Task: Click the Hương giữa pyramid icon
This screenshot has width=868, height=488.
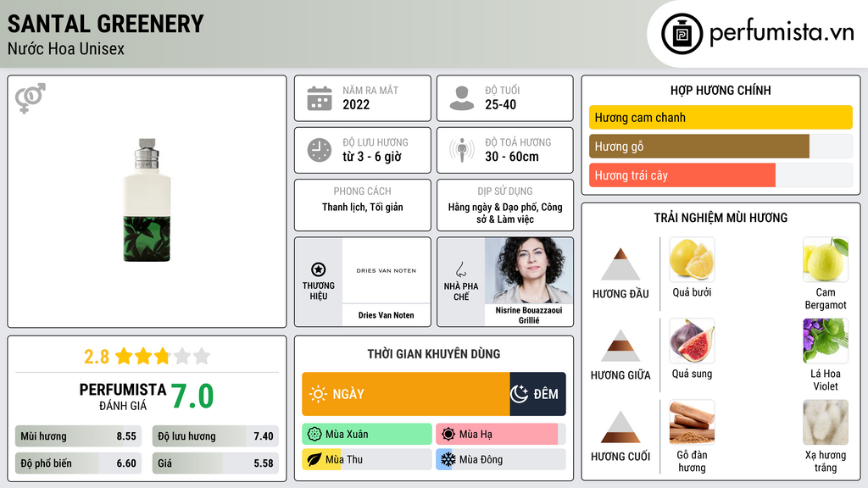Action: [620, 346]
